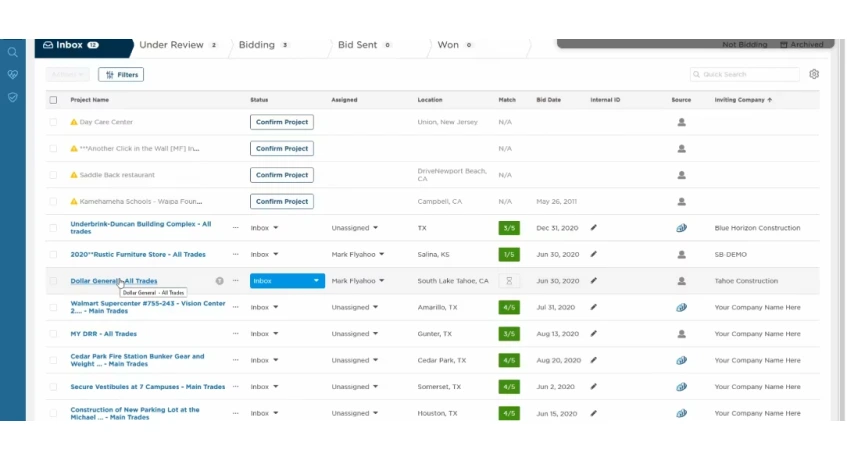Click warning icon beside Kamehameha Schools

pos(74,201)
